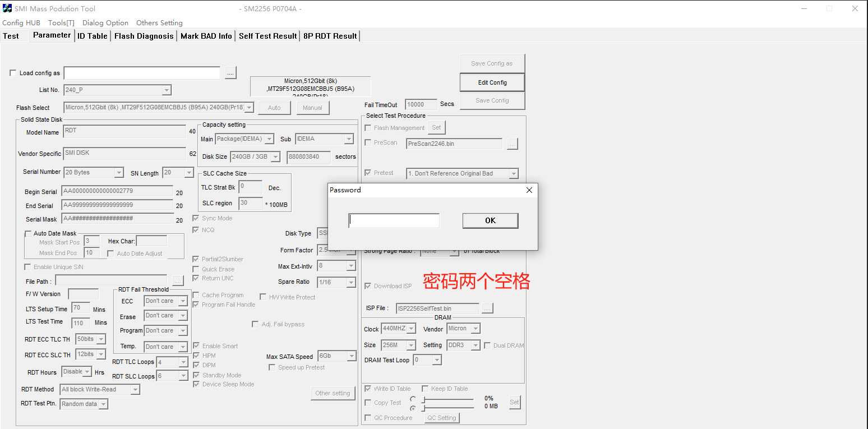
Task: Tick the Copy Test checkbox
Action: [368, 403]
